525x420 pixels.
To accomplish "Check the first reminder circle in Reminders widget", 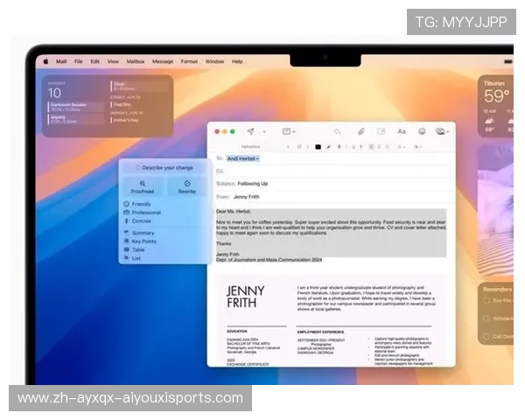I will [x=486, y=300].
